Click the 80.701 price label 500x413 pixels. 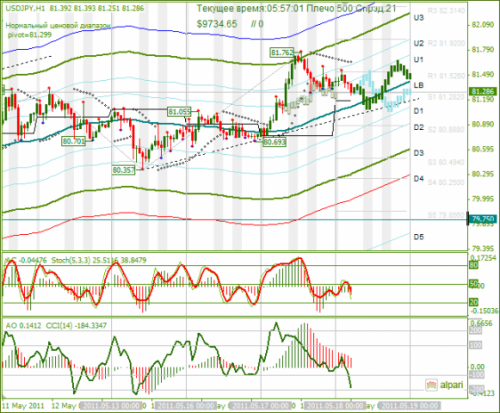click(x=74, y=141)
